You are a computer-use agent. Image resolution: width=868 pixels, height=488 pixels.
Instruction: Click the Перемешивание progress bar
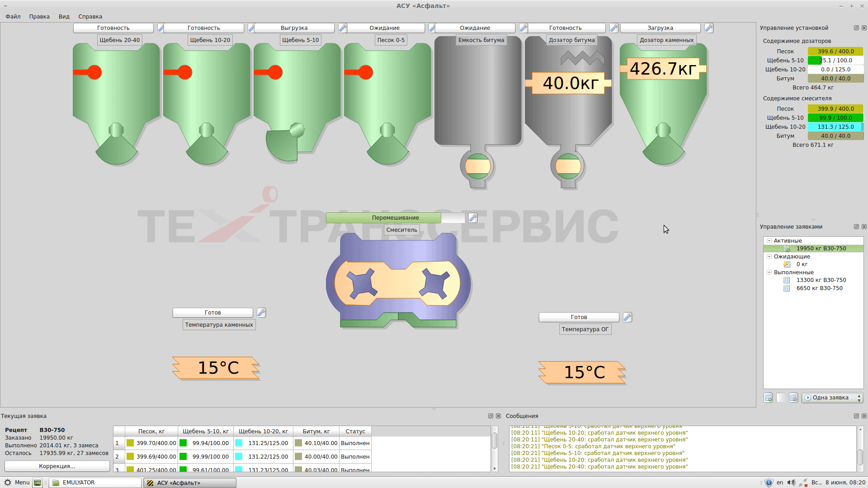pyautogui.click(x=395, y=218)
